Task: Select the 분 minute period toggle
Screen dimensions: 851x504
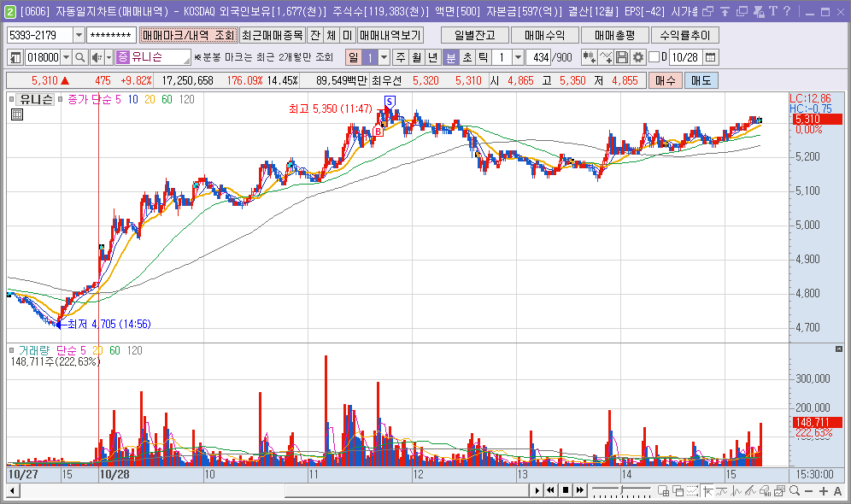Action: tap(450, 57)
